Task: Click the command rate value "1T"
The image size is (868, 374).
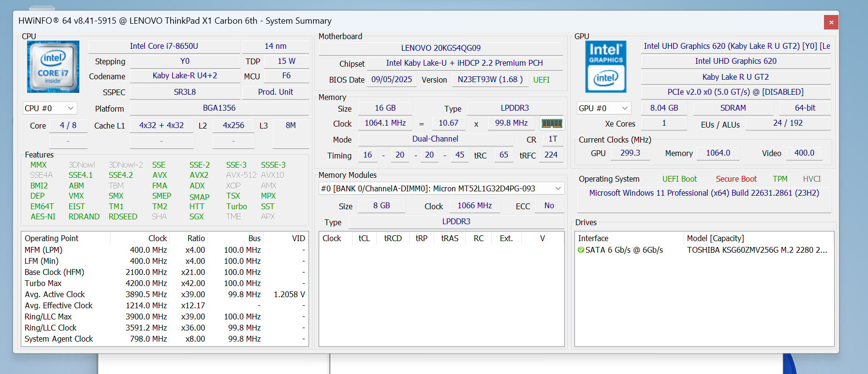Action: 553,139
